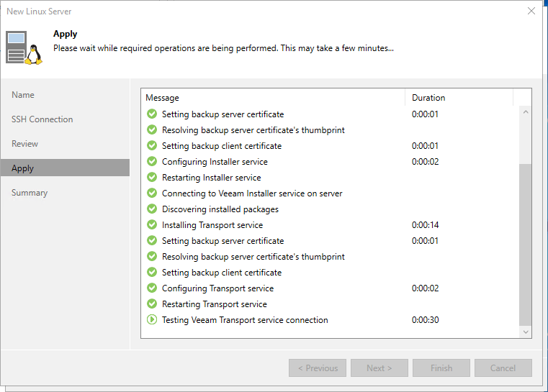Click the check icon for Restarting Installer service
The image size is (548, 392).
[151, 178]
